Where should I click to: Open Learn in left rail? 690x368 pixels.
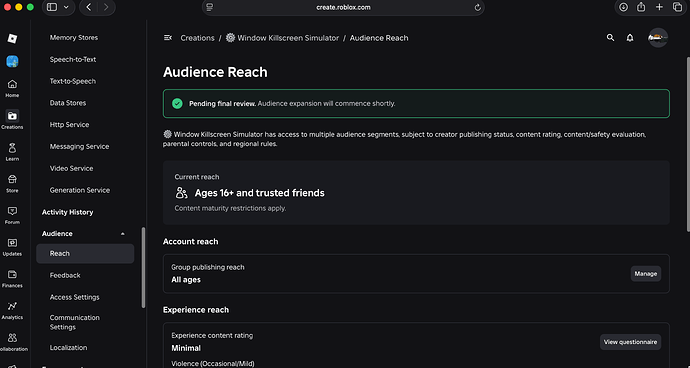point(12,152)
